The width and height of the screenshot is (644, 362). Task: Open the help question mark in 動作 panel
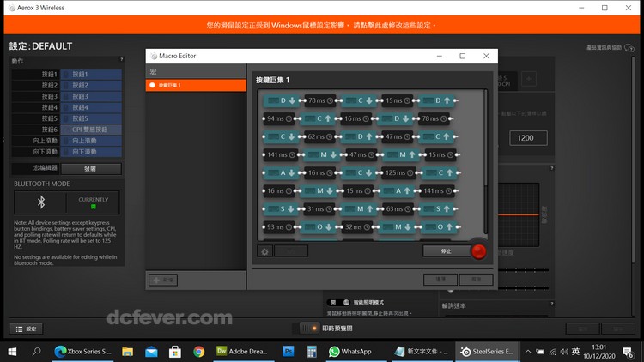click(x=121, y=59)
